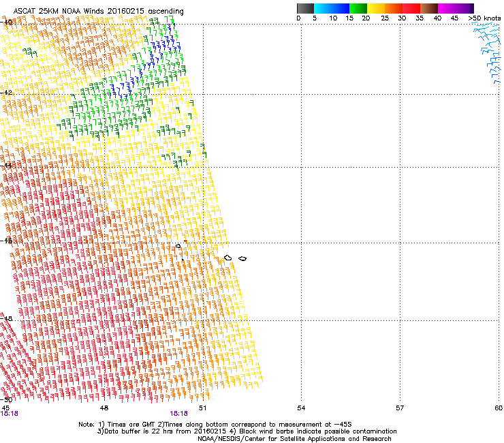The width and height of the screenshot is (504, 443).
Task: Click the '10' legend scale label
Action: (x=333, y=18)
